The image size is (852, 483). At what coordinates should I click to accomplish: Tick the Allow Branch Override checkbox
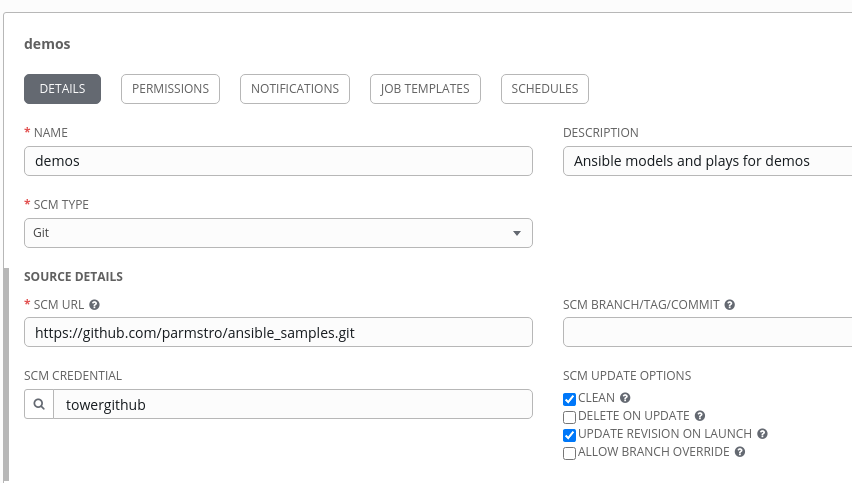click(570, 453)
